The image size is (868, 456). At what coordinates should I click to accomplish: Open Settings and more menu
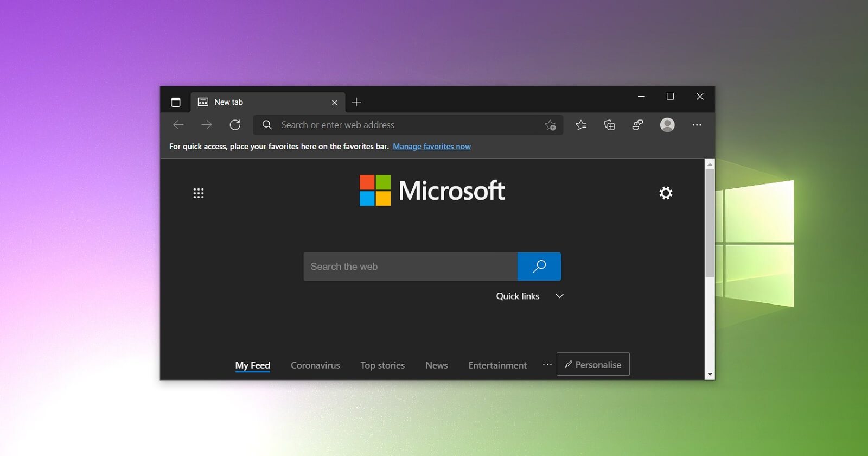pyautogui.click(x=697, y=125)
